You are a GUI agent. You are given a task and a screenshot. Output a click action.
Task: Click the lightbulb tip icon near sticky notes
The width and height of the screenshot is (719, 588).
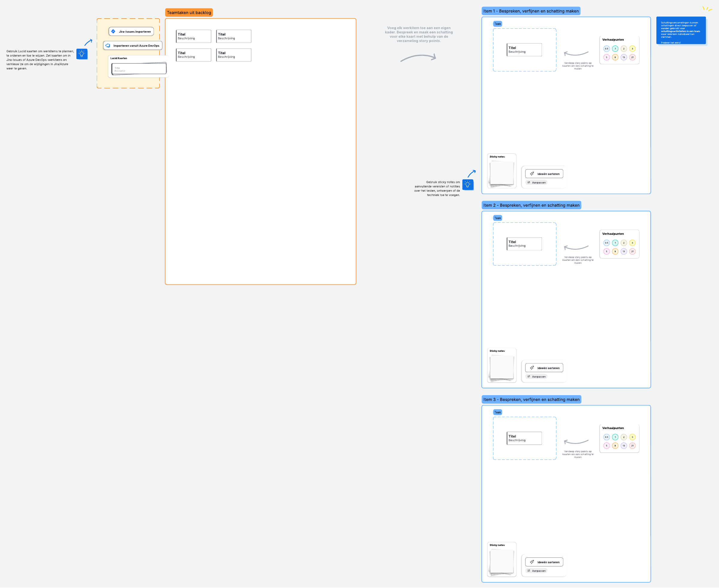click(467, 185)
